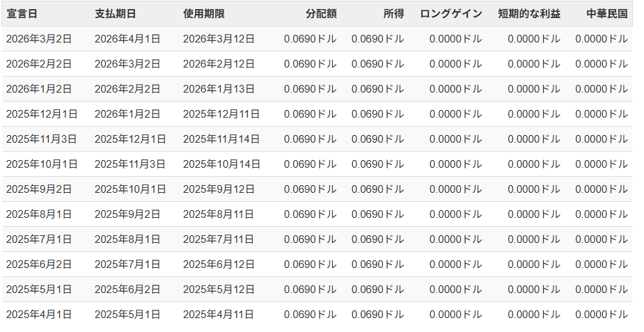Select the 使用期限 cell 2025年11月14日
The height and width of the screenshot is (332, 644).
(x=221, y=139)
